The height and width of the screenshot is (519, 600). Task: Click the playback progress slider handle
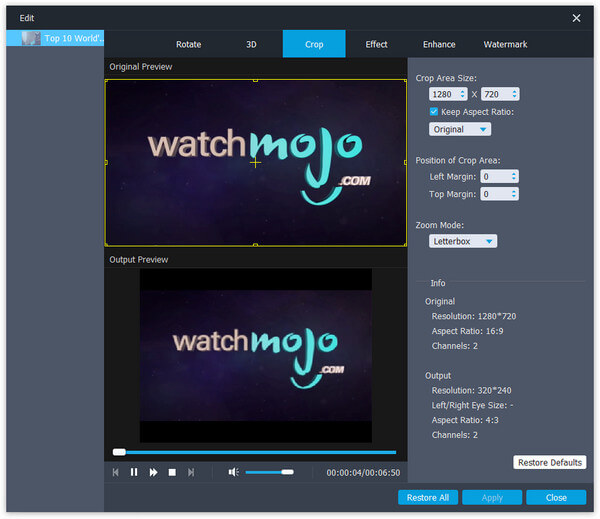119,452
